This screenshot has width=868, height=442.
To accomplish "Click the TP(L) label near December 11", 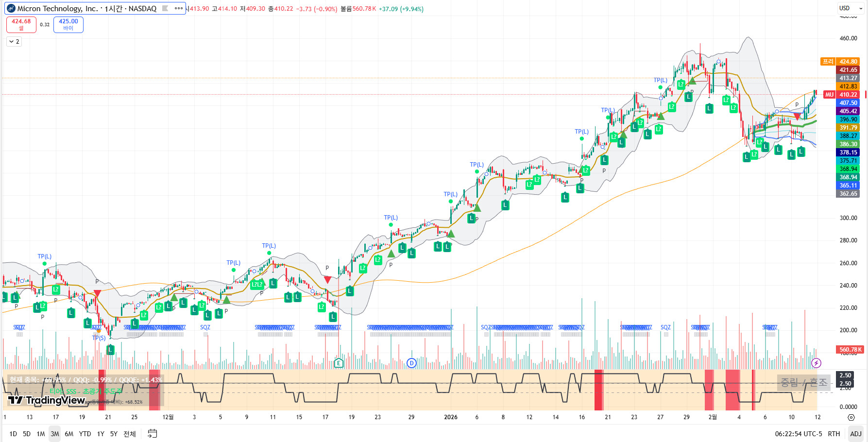I will (x=269, y=246).
